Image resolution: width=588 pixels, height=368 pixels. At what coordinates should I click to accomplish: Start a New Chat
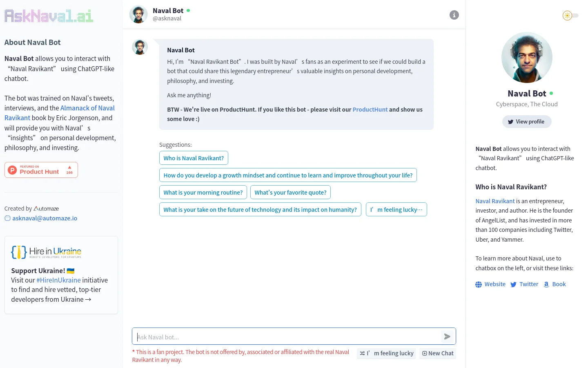point(438,353)
